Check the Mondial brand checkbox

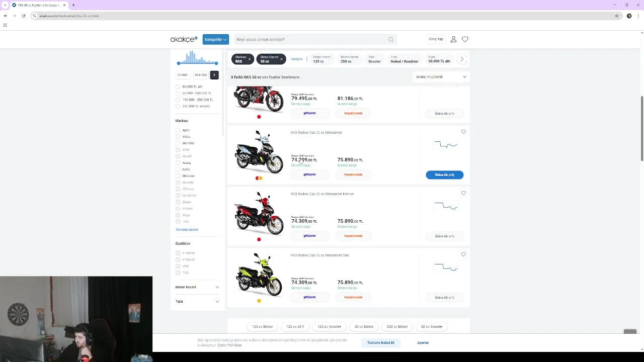pos(178,143)
